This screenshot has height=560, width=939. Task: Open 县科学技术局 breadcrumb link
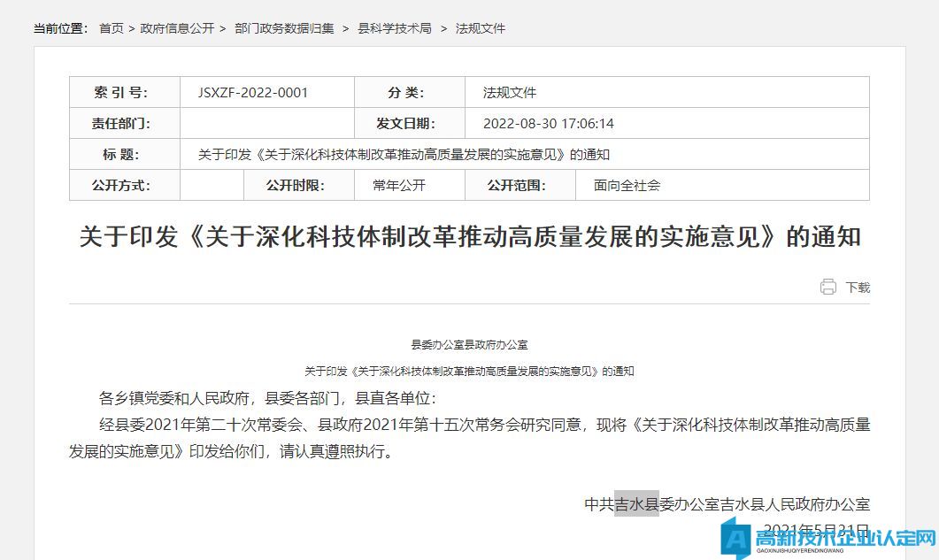(x=394, y=28)
